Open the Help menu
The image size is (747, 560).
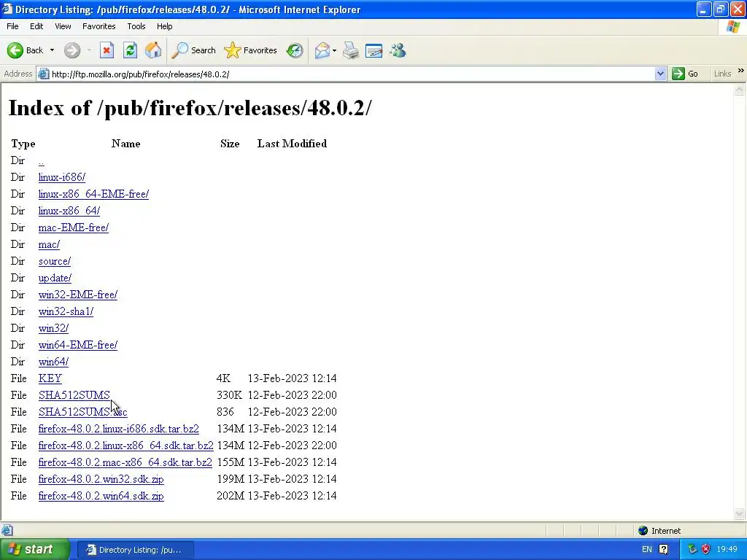(164, 26)
